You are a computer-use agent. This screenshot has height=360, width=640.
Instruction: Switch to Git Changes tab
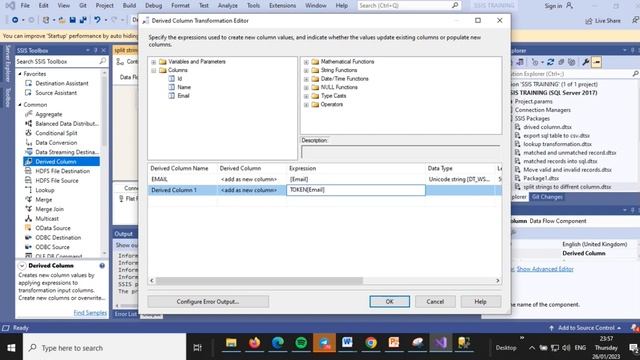pos(547,197)
